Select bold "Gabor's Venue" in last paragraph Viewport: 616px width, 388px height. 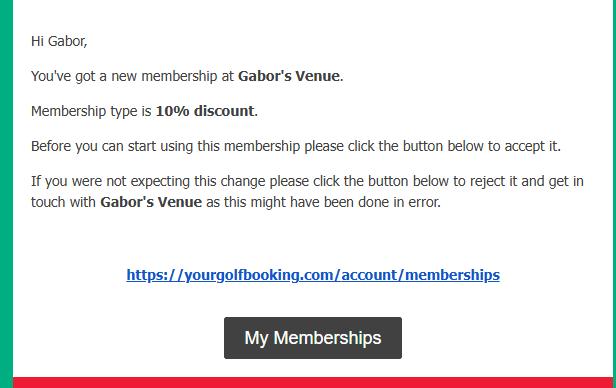point(151,202)
